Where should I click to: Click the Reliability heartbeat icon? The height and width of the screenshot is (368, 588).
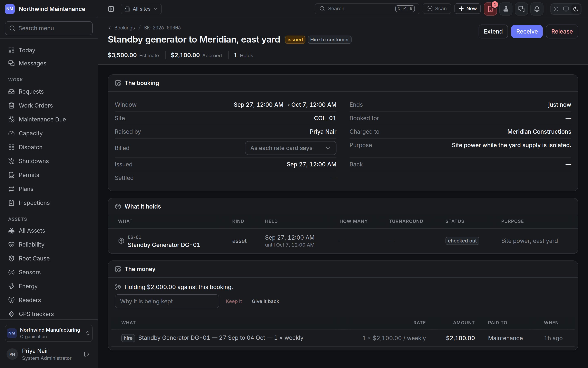point(11,244)
